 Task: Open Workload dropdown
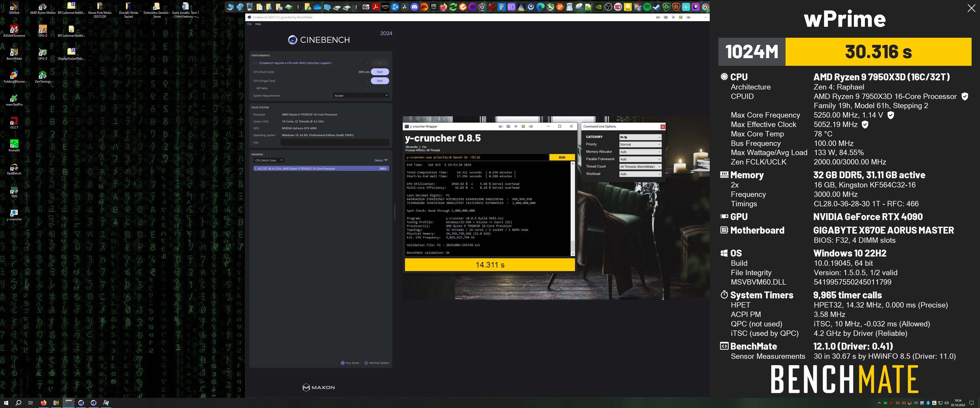coord(640,174)
